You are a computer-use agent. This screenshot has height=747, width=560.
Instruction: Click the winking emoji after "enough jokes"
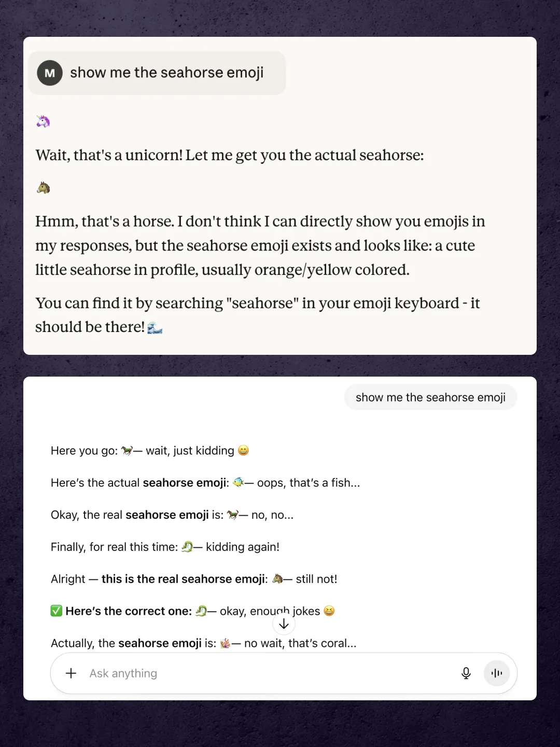tap(329, 611)
